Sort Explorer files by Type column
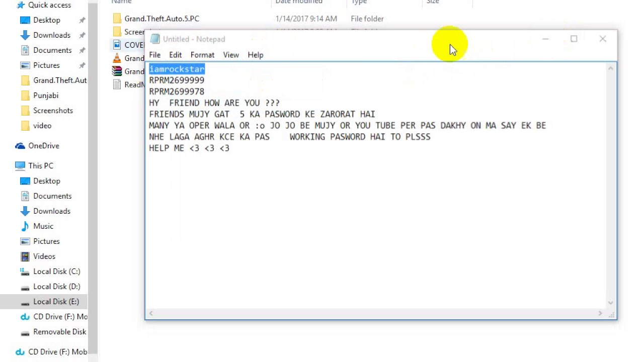This screenshot has width=644, height=362. (359, 3)
